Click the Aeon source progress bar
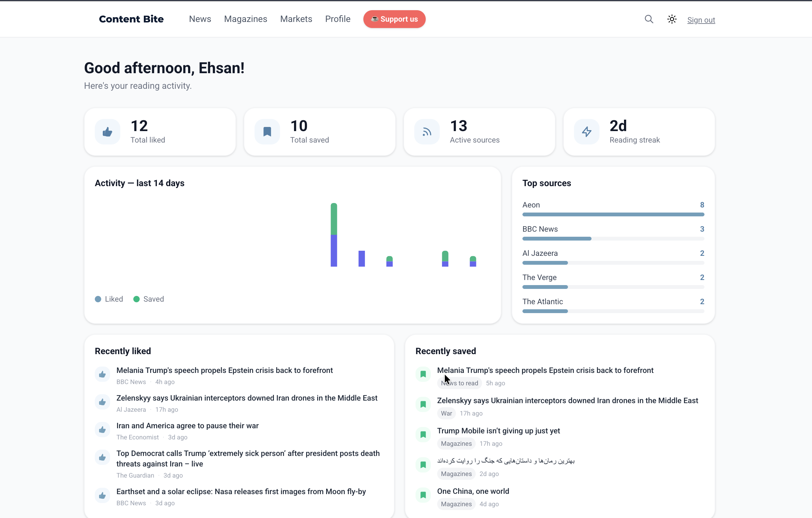The image size is (812, 518). 613,214
